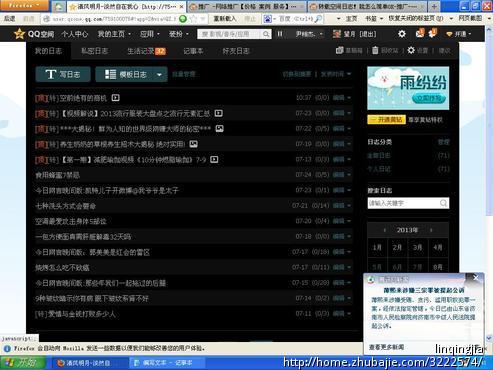Switch to 好友日志 tab
The width and height of the screenshot is (493, 370).
click(236, 51)
